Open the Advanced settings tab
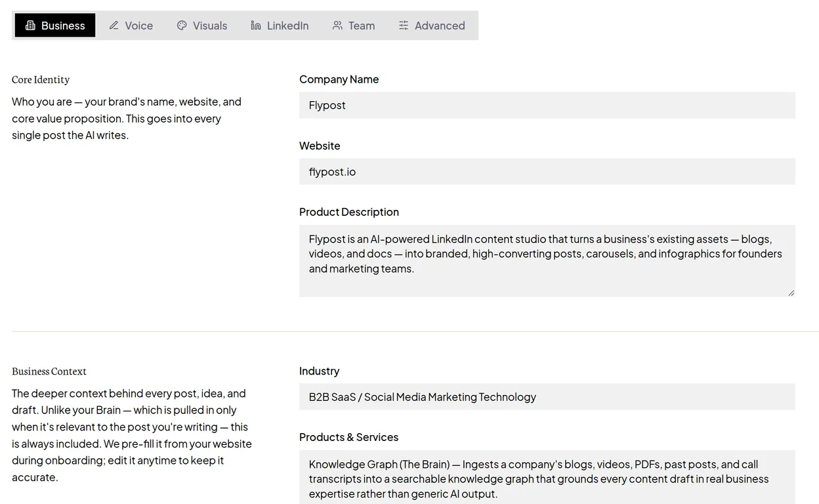The height and width of the screenshot is (504, 819). 432,26
